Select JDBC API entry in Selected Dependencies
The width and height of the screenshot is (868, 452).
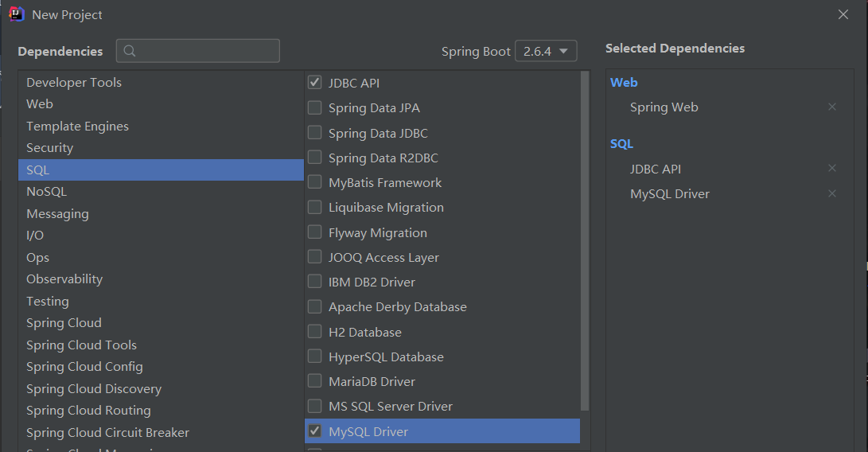[x=656, y=169]
